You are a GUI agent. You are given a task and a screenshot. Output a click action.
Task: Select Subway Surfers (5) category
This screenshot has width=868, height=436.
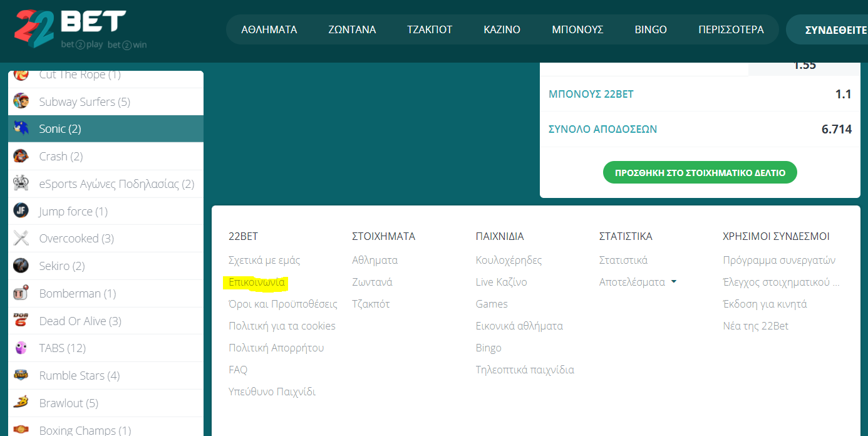coord(106,101)
